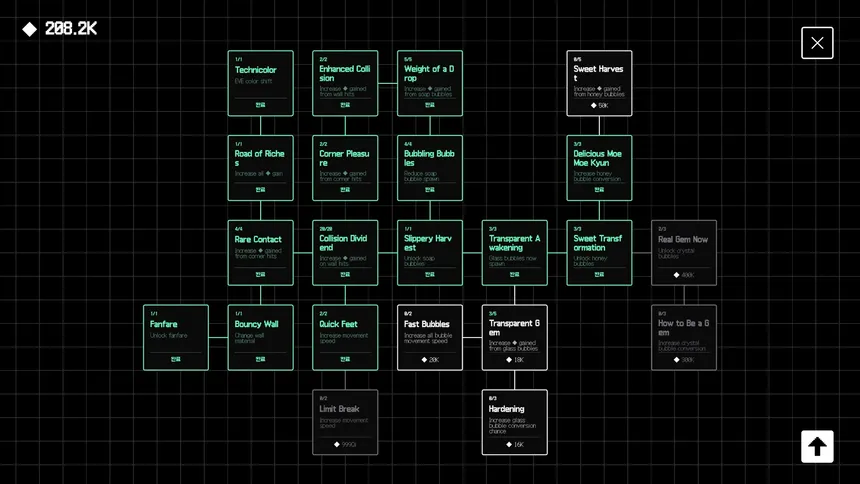Open the Transparent Awakening node
This screenshot has height=484, width=860.
pyautogui.click(x=515, y=253)
